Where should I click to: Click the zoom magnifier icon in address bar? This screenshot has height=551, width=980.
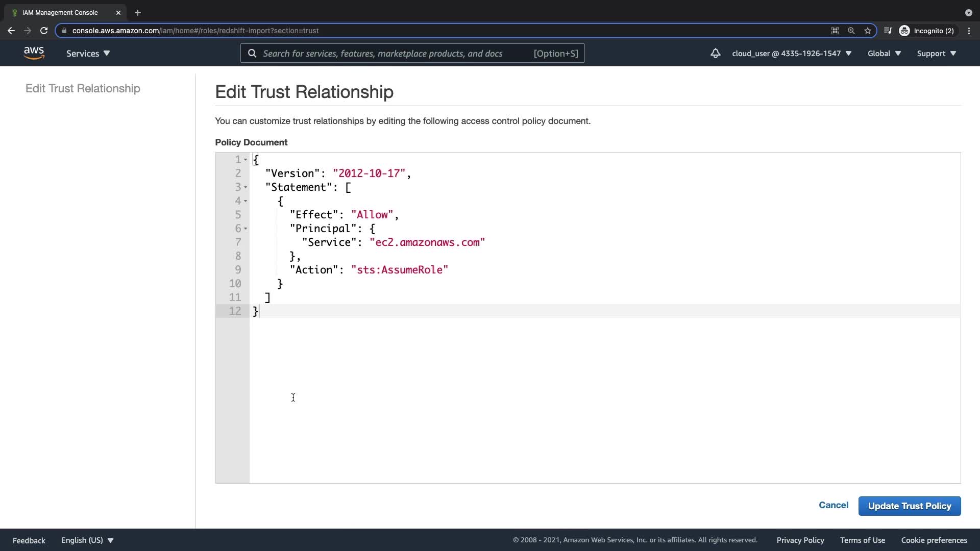point(851,31)
